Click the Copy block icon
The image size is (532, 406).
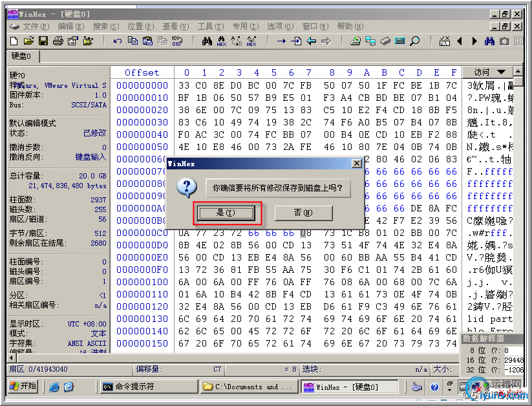[133, 41]
